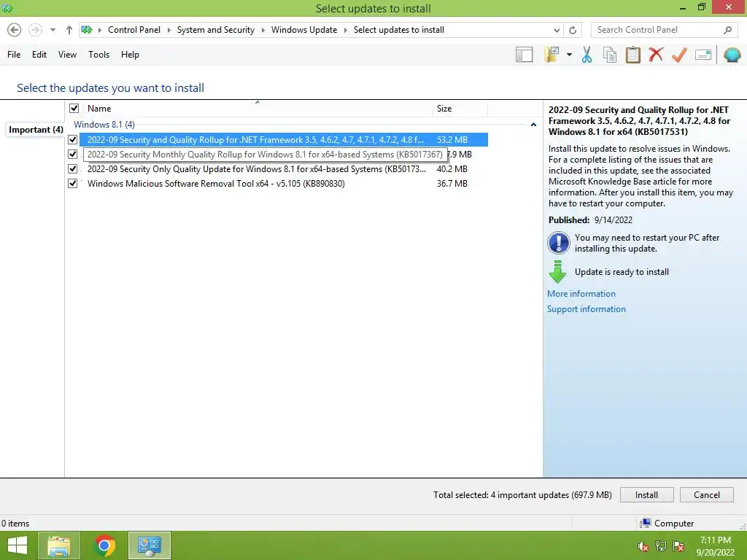Image resolution: width=747 pixels, height=560 pixels.
Task: Select the Security Only Quality Update row
Action: click(x=284, y=169)
